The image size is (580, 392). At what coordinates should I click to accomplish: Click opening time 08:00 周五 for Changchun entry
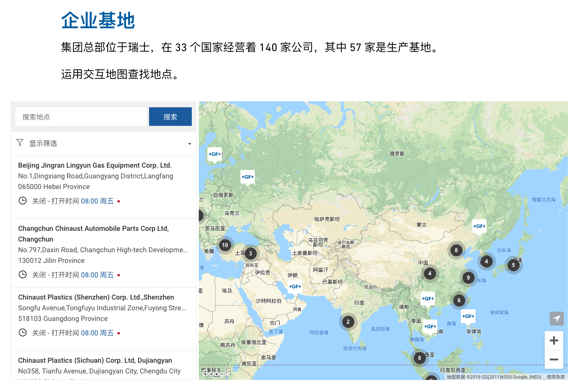click(x=97, y=275)
